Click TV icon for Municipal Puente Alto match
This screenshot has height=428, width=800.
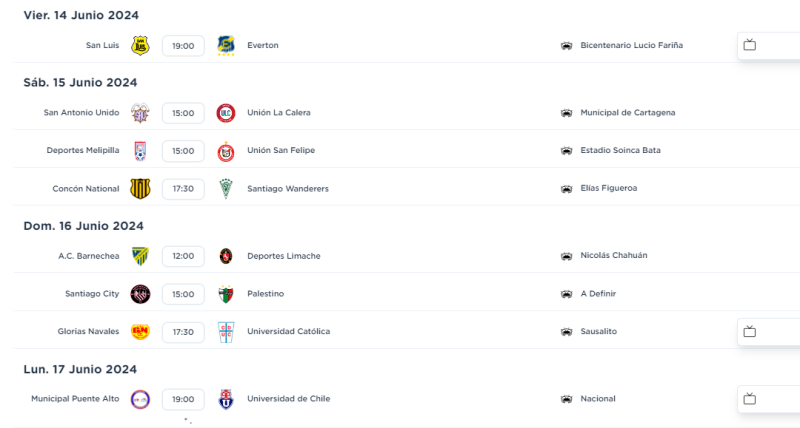(x=749, y=399)
